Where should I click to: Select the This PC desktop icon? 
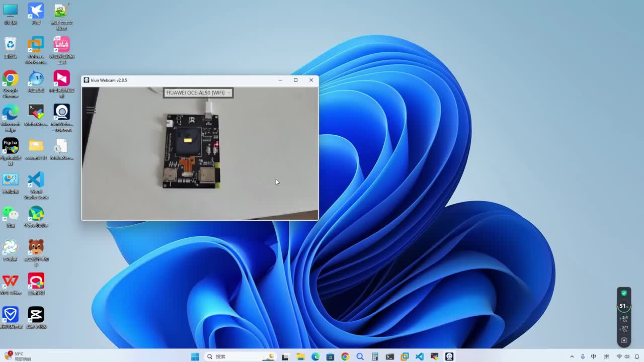[x=10, y=14]
